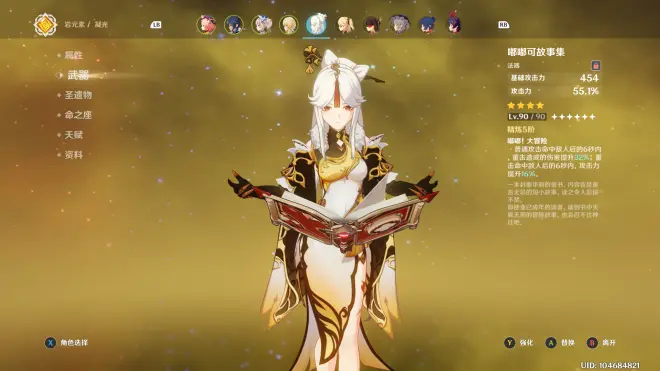Click the attack bonus 55.1%

[585, 91]
